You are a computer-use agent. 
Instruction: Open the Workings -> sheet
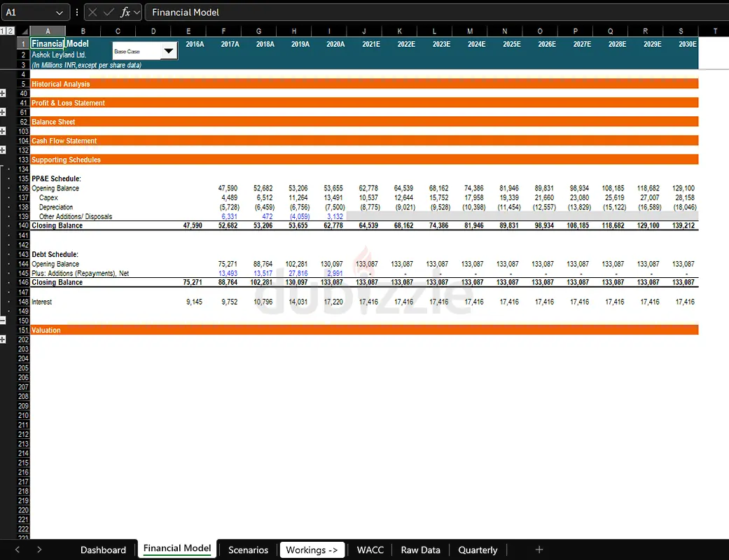click(312, 550)
